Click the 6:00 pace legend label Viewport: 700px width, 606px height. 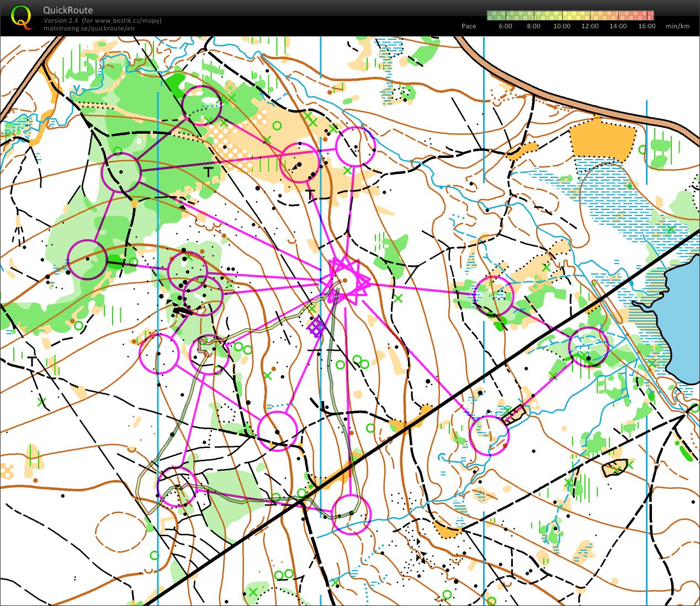point(505,26)
